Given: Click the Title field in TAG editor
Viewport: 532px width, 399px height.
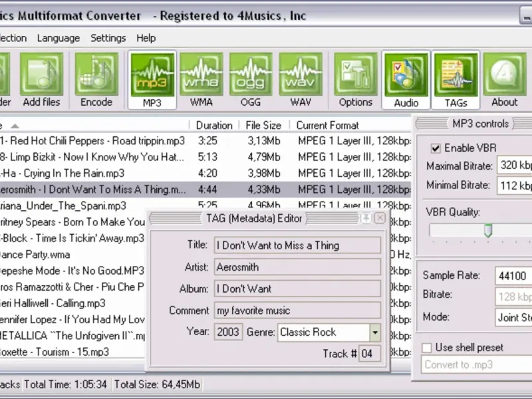Looking at the screenshot, I should tap(297, 245).
